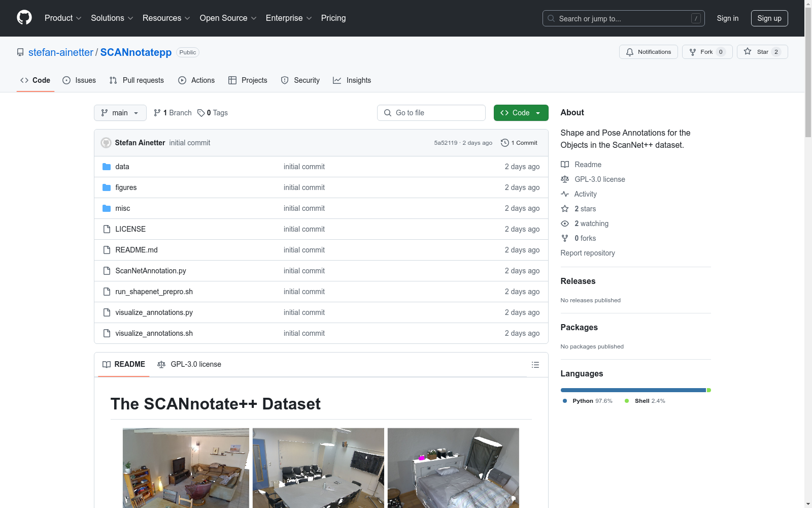Open the 1 Branch link

pos(173,113)
